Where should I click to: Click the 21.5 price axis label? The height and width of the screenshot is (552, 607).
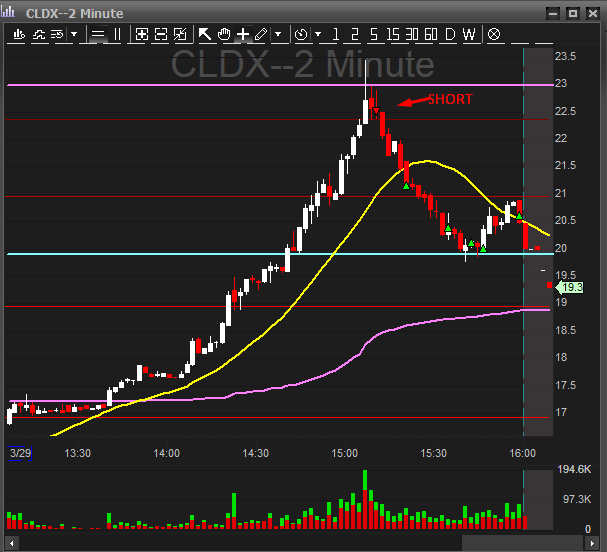566,165
